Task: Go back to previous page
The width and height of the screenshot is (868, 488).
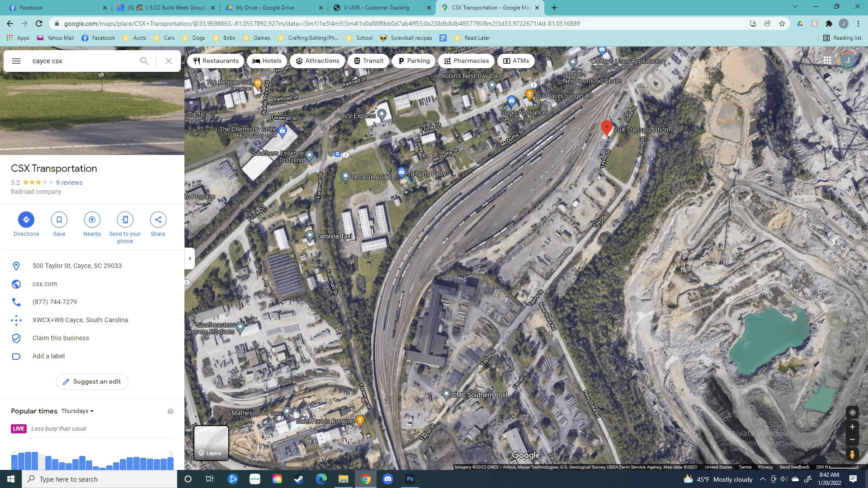Action: click(x=10, y=23)
